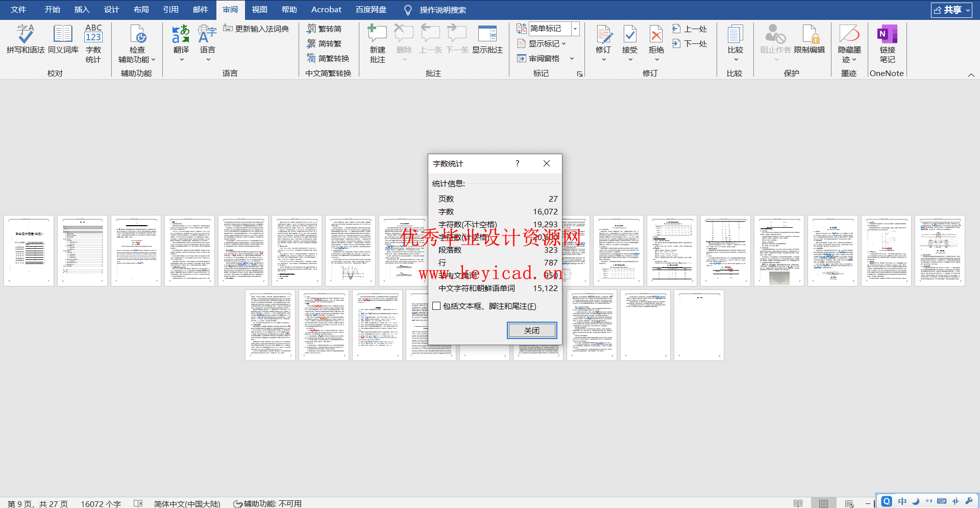The height and width of the screenshot is (508, 980).
Task: Click the zoom out minus button
Action: (x=868, y=503)
